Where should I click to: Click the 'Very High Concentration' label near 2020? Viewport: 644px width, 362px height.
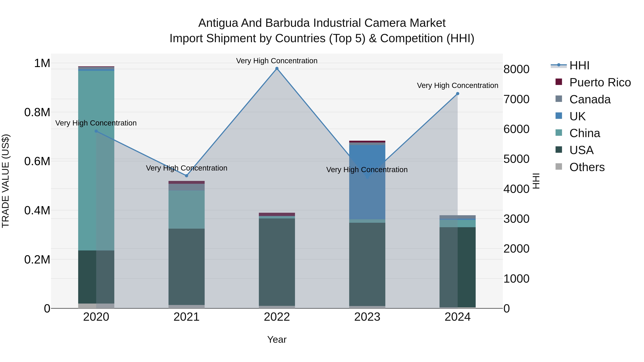96,123
